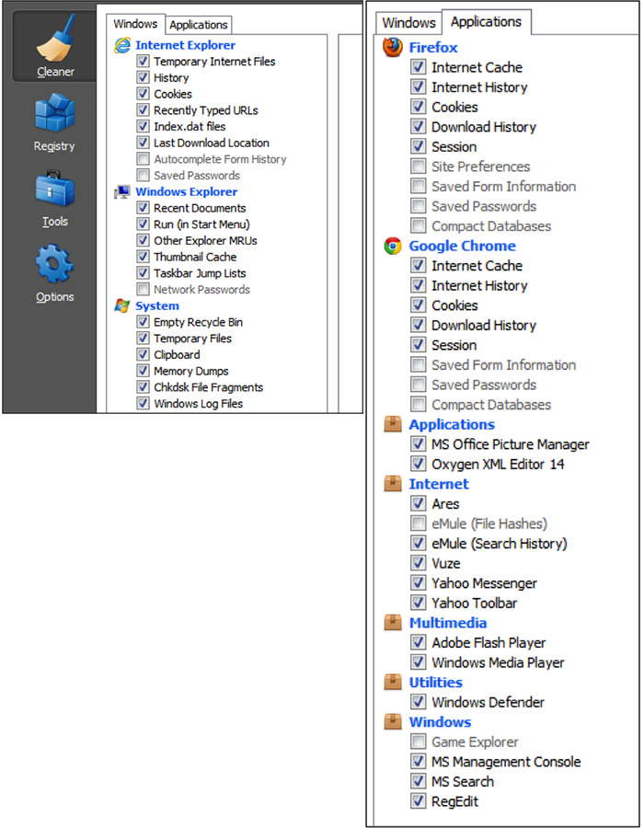The width and height of the screenshot is (644, 828).
Task: Uncheck Empty Recycle Bin
Action: point(143,322)
